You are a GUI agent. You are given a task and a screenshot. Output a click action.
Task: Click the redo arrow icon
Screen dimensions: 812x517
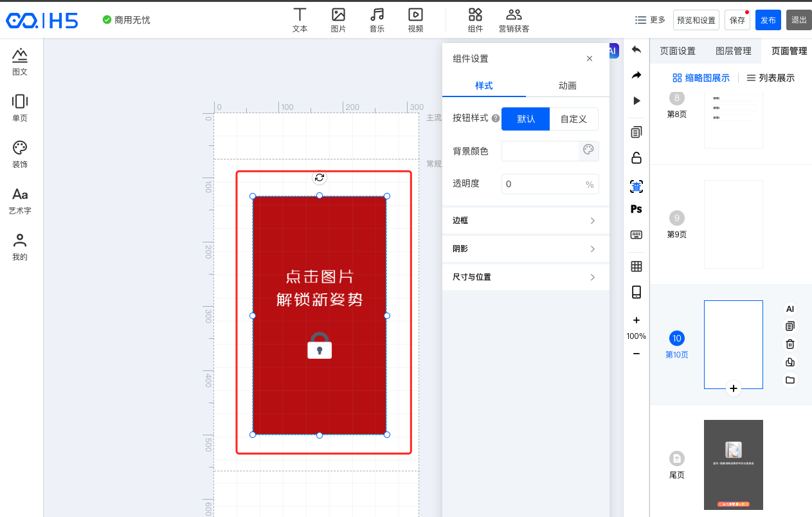[636, 75]
